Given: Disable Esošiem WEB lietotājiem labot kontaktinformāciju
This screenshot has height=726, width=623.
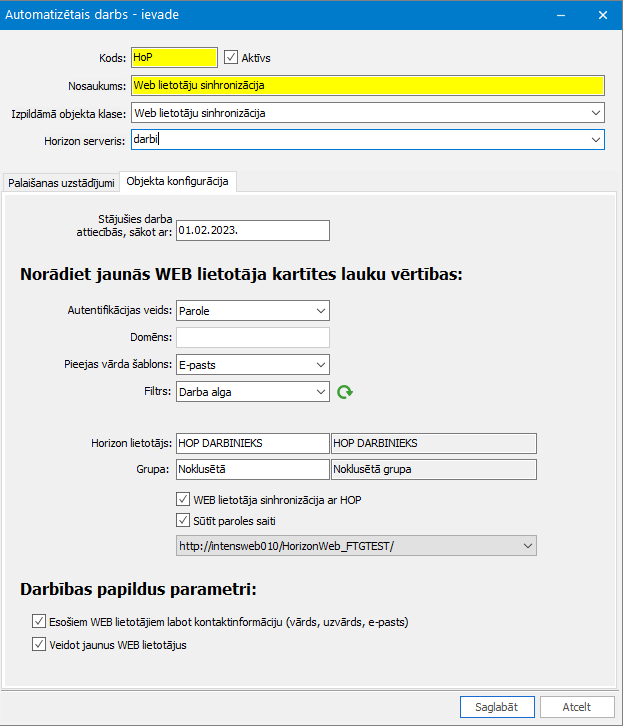Looking at the screenshot, I should pyautogui.click(x=39, y=621).
